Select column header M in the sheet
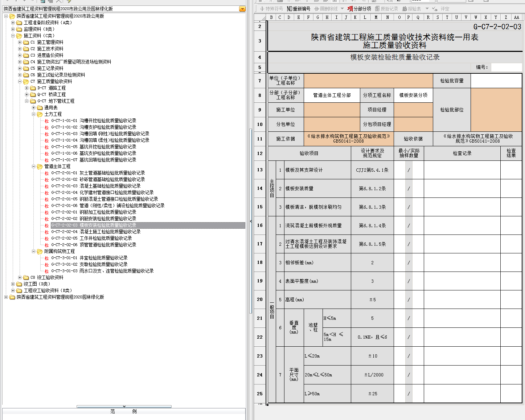 (x=376, y=17)
